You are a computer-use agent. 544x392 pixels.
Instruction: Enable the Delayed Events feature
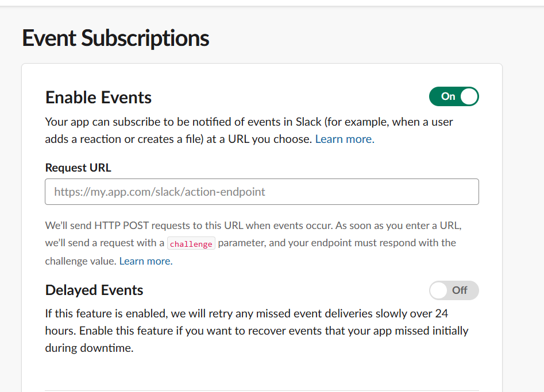454,290
